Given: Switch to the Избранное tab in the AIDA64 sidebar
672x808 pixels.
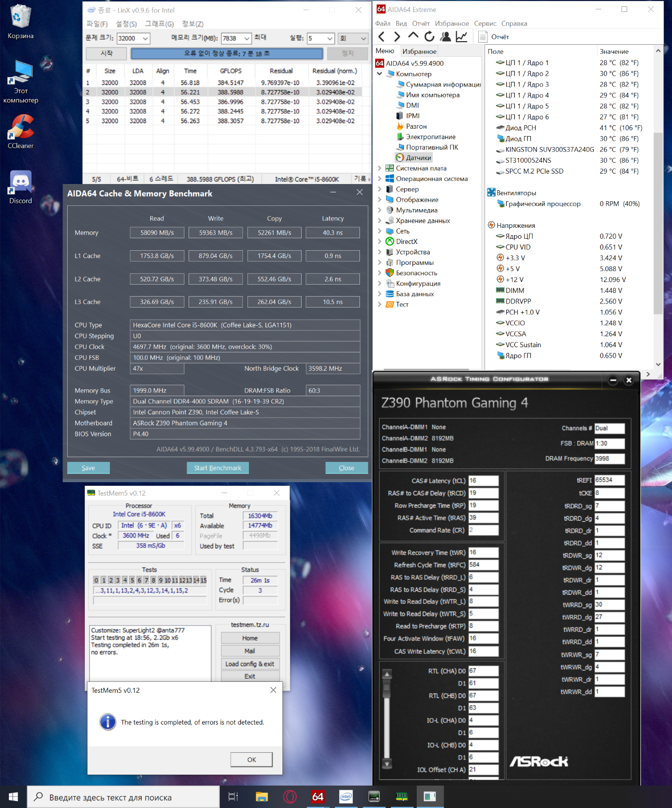Looking at the screenshot, I should point(419,51).
